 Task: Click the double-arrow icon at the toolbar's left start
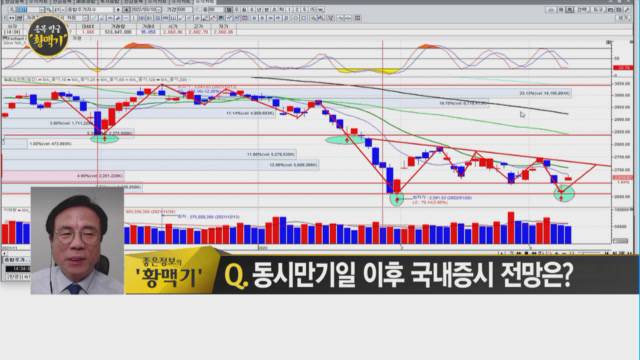[x=12, y=18]
